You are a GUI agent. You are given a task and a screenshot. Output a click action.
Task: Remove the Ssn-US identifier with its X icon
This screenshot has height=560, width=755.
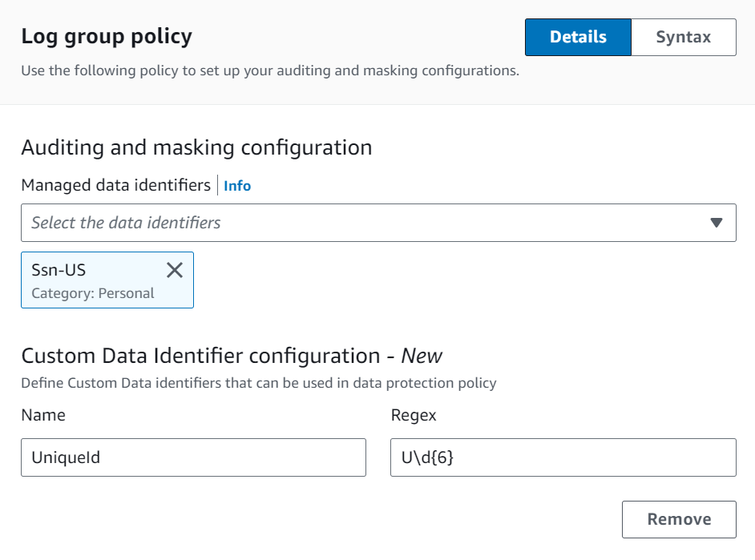click(175, 270)
